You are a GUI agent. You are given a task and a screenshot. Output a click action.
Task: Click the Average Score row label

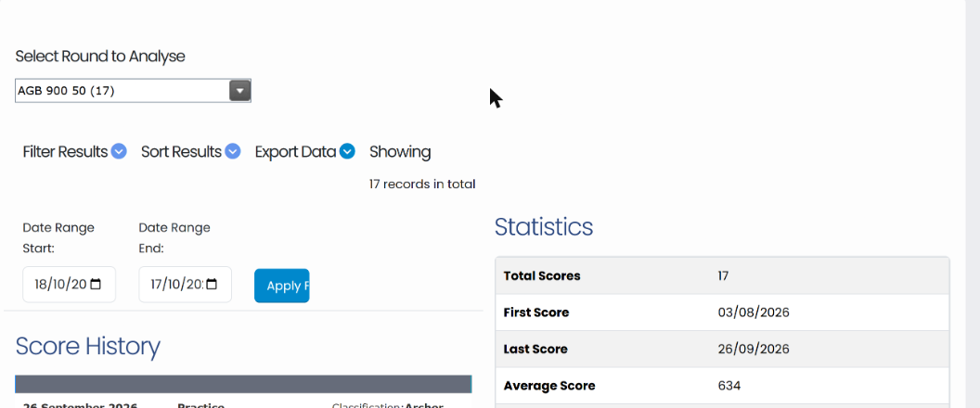pos(549,386)
